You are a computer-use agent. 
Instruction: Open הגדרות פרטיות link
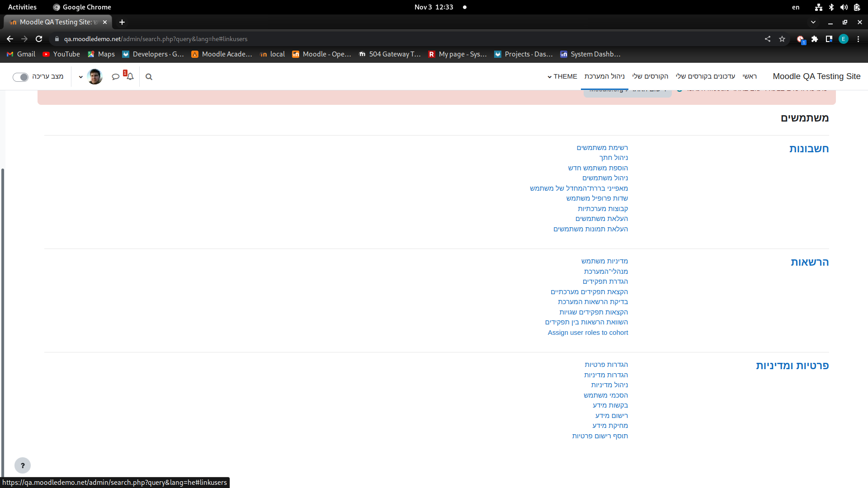[606, 365]
